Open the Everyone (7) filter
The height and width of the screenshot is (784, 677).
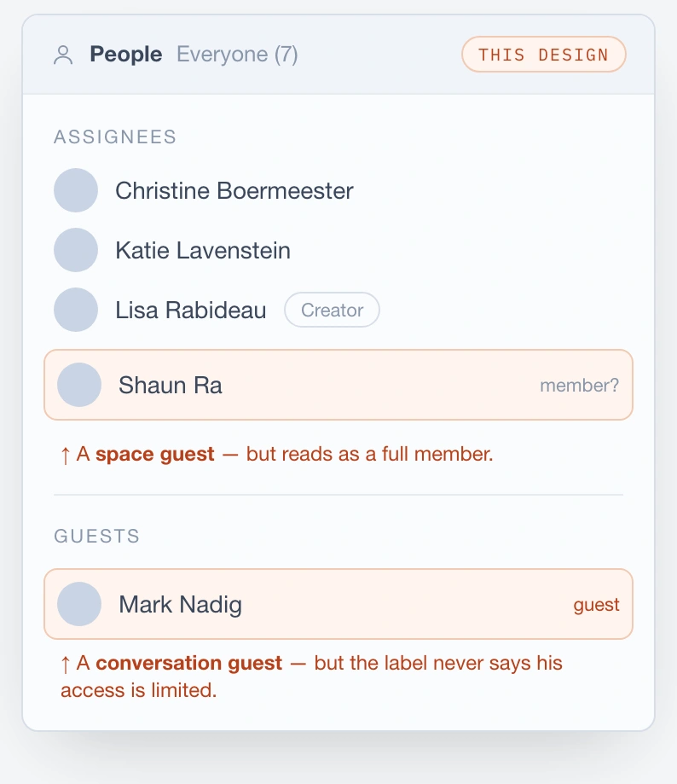(x=237, y=55)
